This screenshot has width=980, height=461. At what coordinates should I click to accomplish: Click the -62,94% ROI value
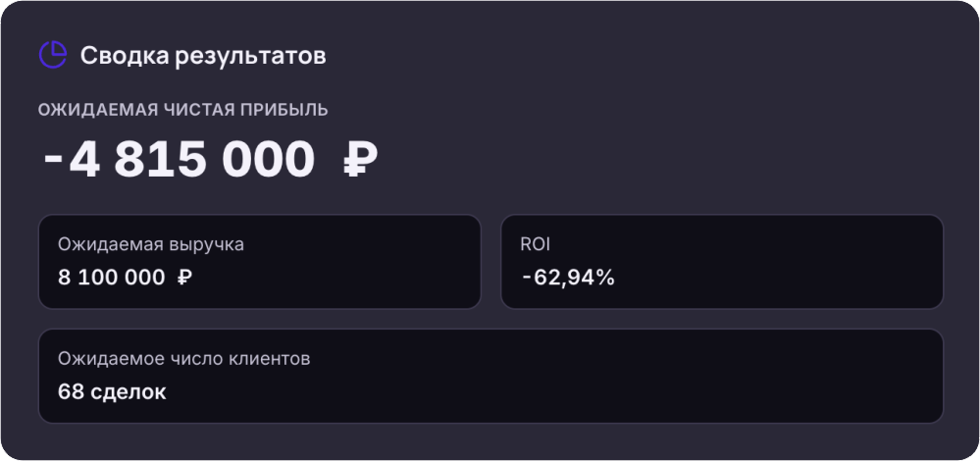[x=568, y=278]
